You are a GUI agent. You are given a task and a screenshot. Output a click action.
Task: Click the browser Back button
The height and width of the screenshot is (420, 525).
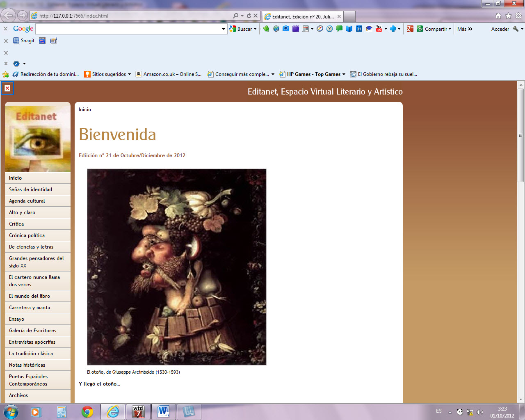point(8,16)
